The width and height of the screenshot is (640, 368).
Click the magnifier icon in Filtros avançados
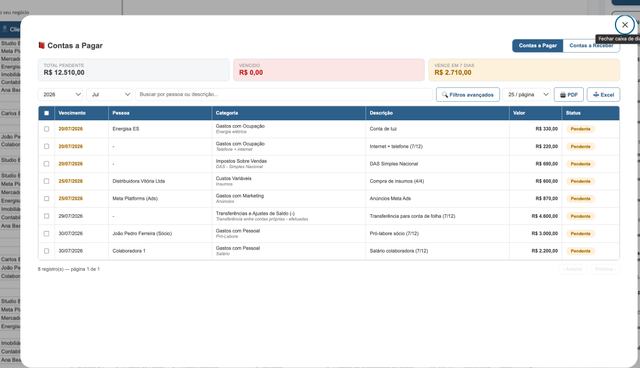445,95
